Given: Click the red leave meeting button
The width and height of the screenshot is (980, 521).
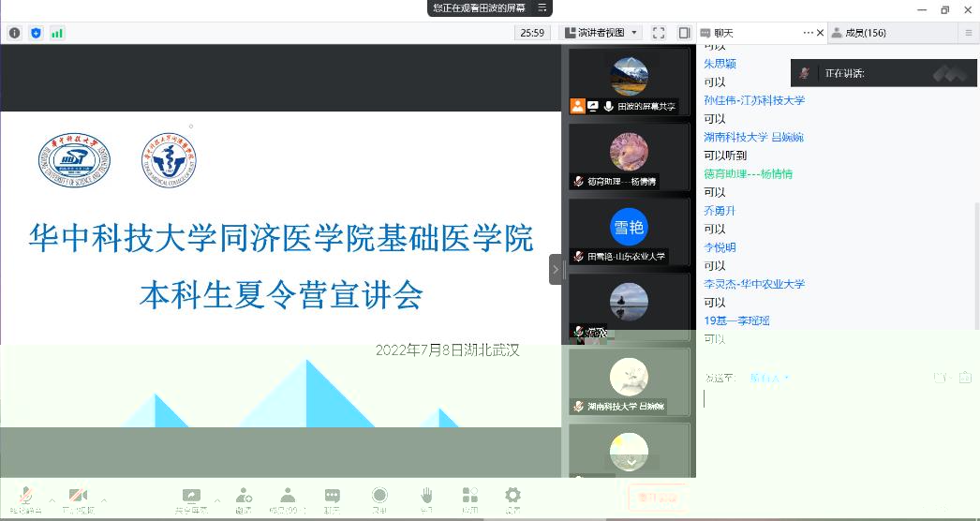Looking at the screenshot, I should (x=658, y=498).
